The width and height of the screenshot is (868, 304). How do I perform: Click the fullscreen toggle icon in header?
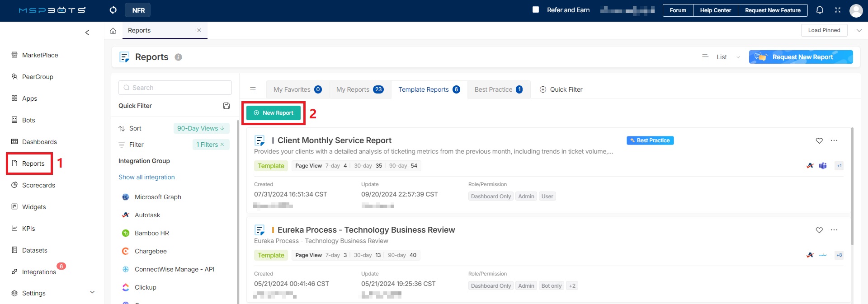[838, 10]
